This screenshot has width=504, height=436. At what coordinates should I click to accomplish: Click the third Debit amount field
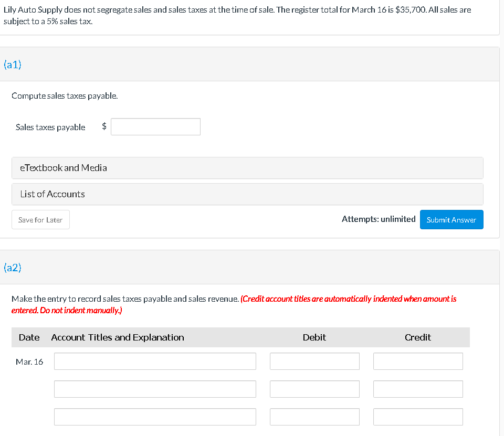click(314, 417)
